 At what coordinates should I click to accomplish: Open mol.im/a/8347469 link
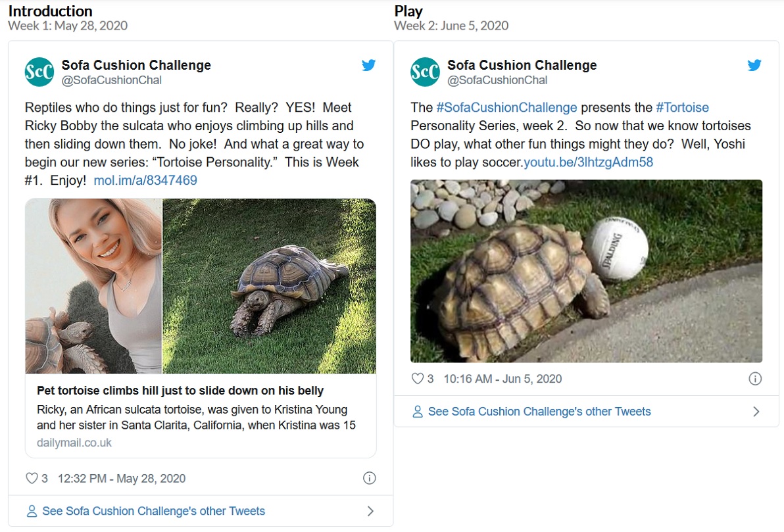(145, 180)
